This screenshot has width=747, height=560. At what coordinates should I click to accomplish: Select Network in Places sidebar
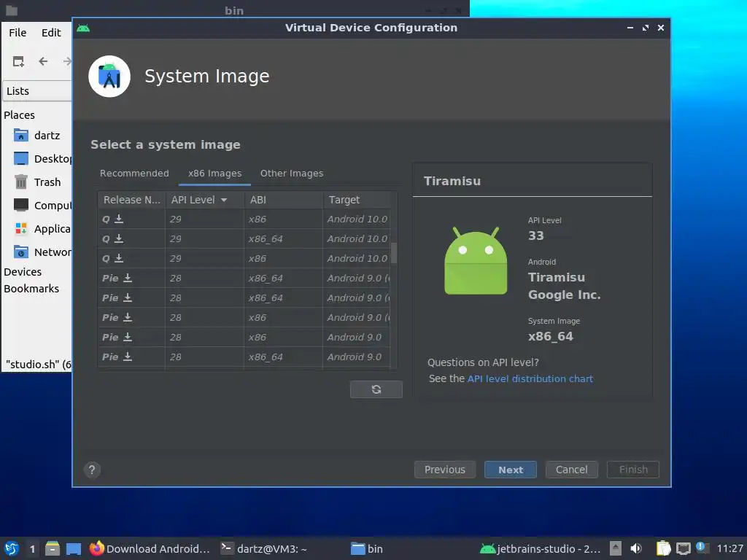click(42, 252)
